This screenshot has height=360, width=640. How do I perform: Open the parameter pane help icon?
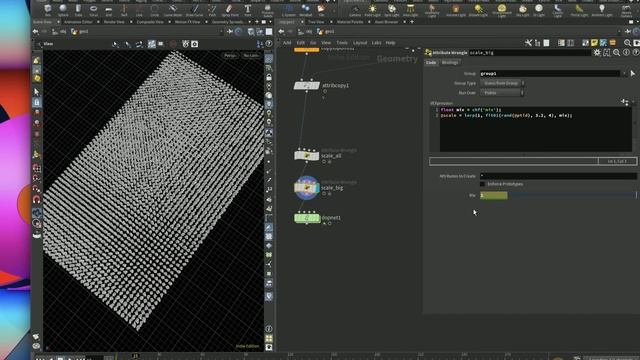(636, 53)
